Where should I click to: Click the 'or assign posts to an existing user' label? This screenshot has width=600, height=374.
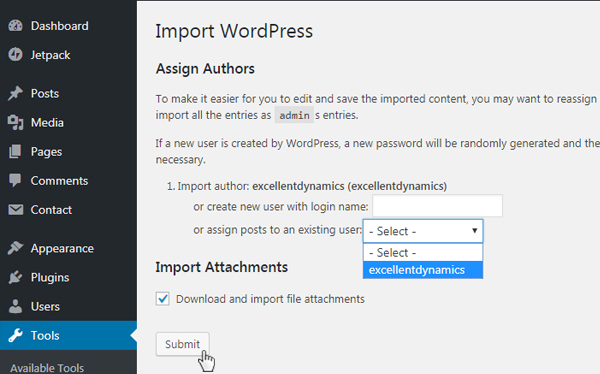[277, 230]
